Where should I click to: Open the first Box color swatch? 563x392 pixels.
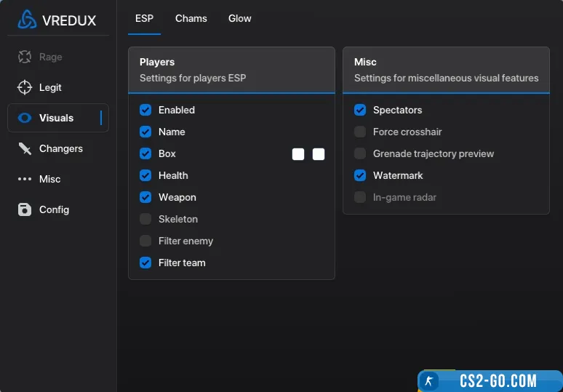click(x=298, y=153)
